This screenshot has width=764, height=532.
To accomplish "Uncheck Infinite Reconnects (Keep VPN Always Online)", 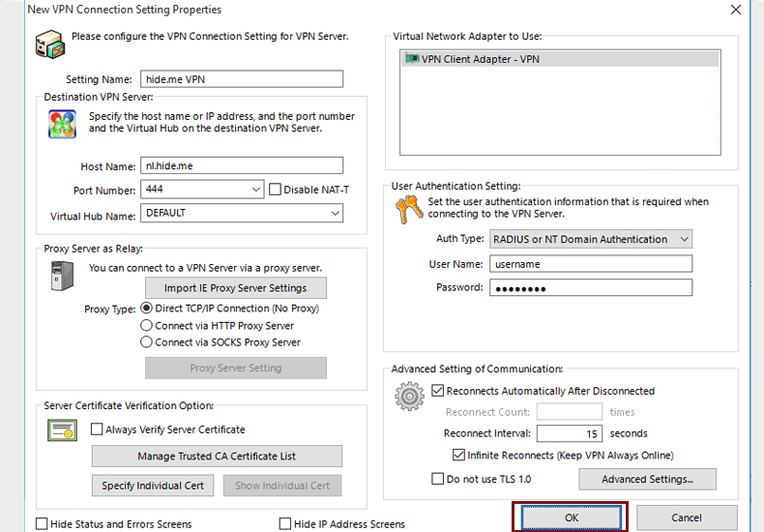I will (x=458, y=455).
